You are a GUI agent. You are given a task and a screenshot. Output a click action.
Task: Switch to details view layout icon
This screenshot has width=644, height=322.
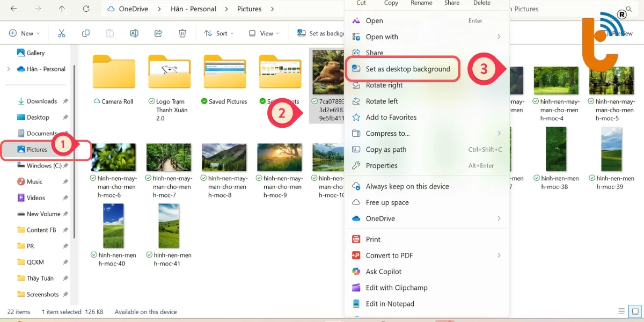tap(621, 311)
